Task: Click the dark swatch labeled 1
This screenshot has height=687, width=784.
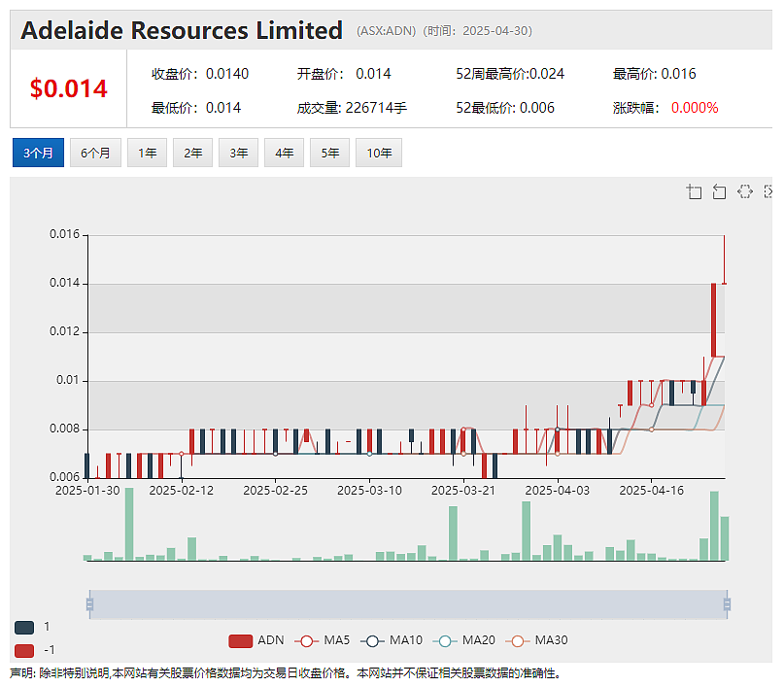Action: [24, 628]
